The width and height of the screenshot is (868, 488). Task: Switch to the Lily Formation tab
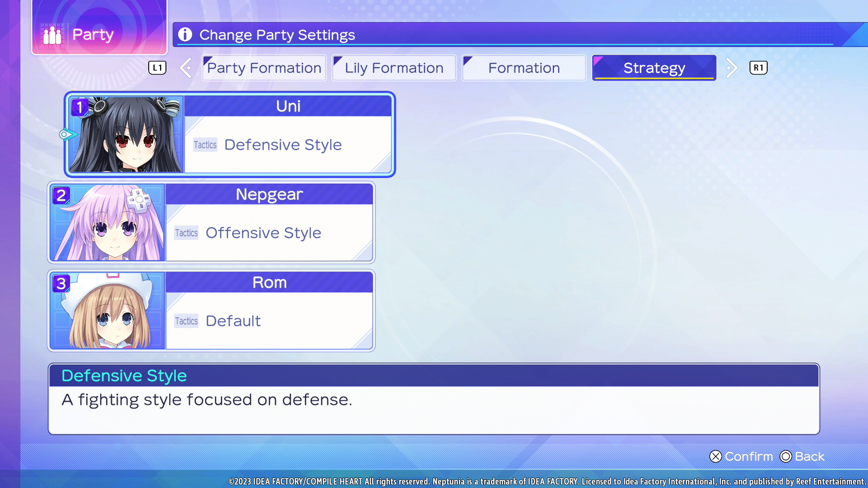[394, 68]
